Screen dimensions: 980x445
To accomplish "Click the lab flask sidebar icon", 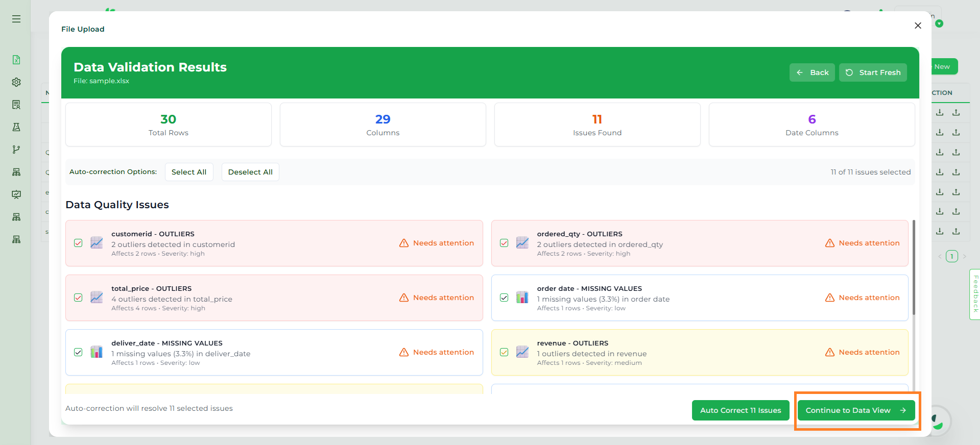I will tap(16, 127).
